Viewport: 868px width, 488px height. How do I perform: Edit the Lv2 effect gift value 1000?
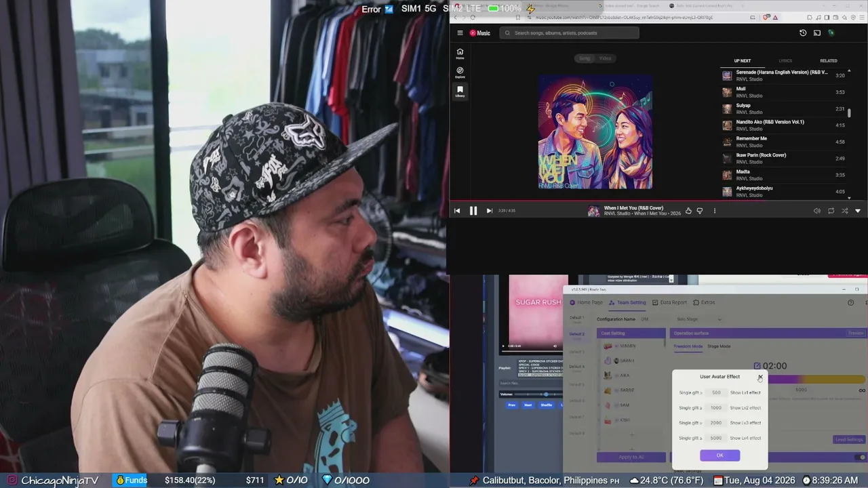(716, 408)
